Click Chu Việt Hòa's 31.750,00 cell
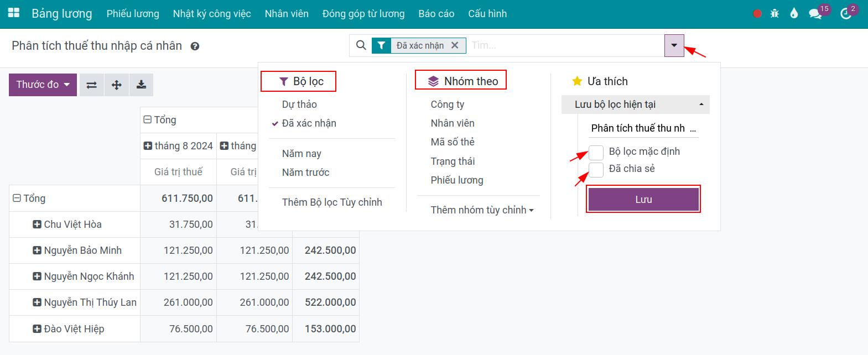Viewport: 868px width, 355px height. 178,225
